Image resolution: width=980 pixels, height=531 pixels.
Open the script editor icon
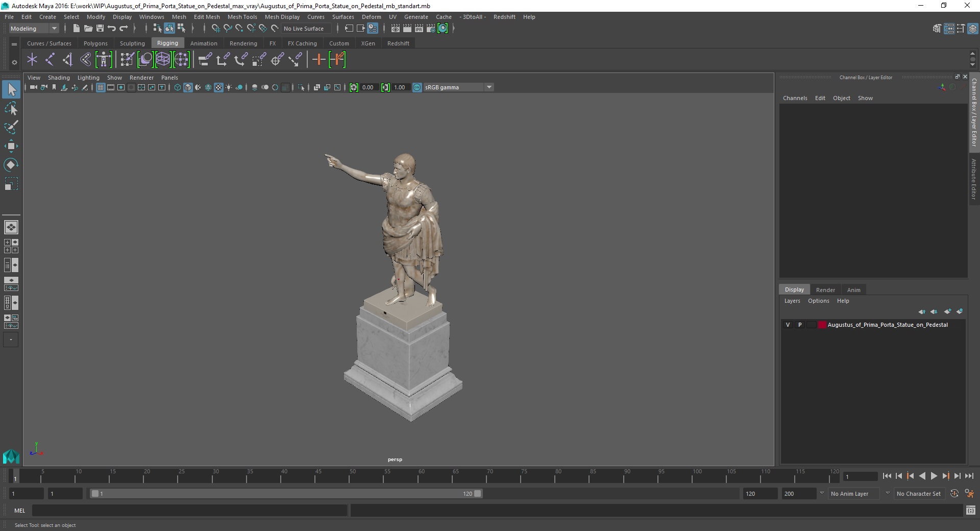coord(971,510)
